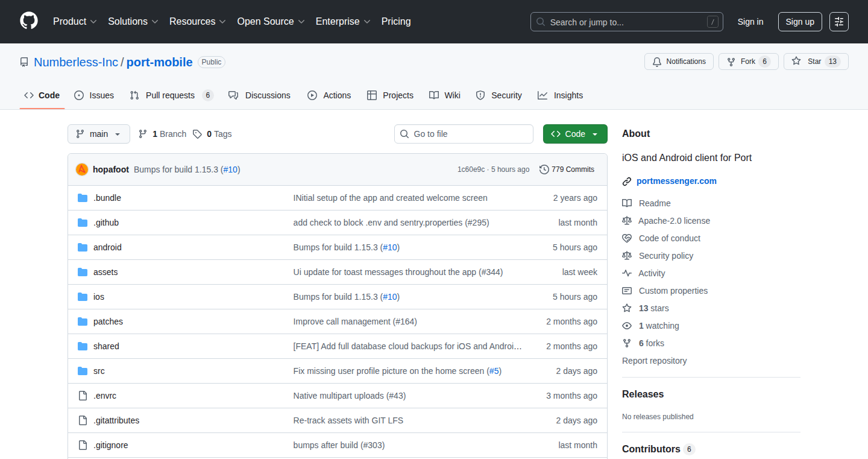Viewport: 868px width, 459px height.
Task: Click the Sign in link
Action: click(x=750, y=22)
